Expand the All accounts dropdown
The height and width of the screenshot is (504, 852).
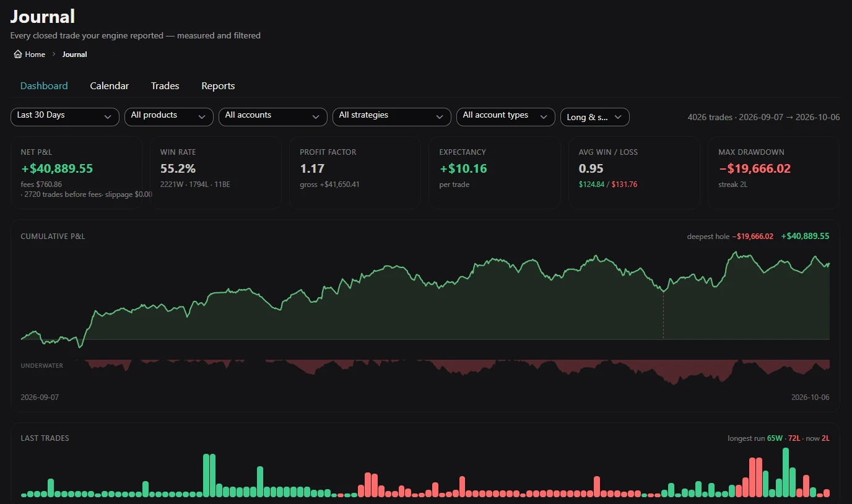tap(273, 116)
